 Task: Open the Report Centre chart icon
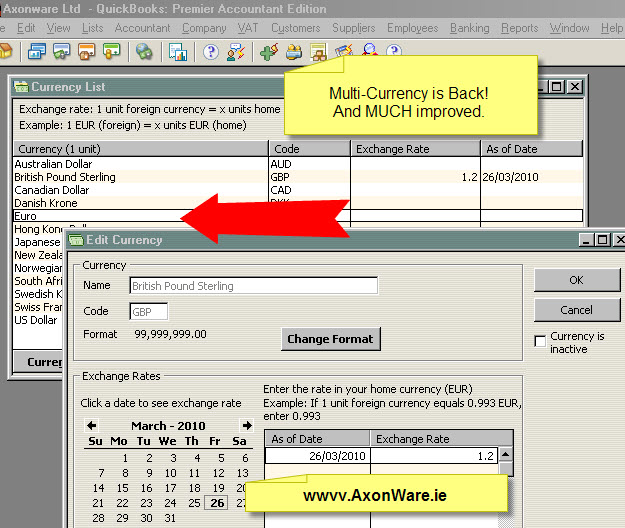pos(178,52)
